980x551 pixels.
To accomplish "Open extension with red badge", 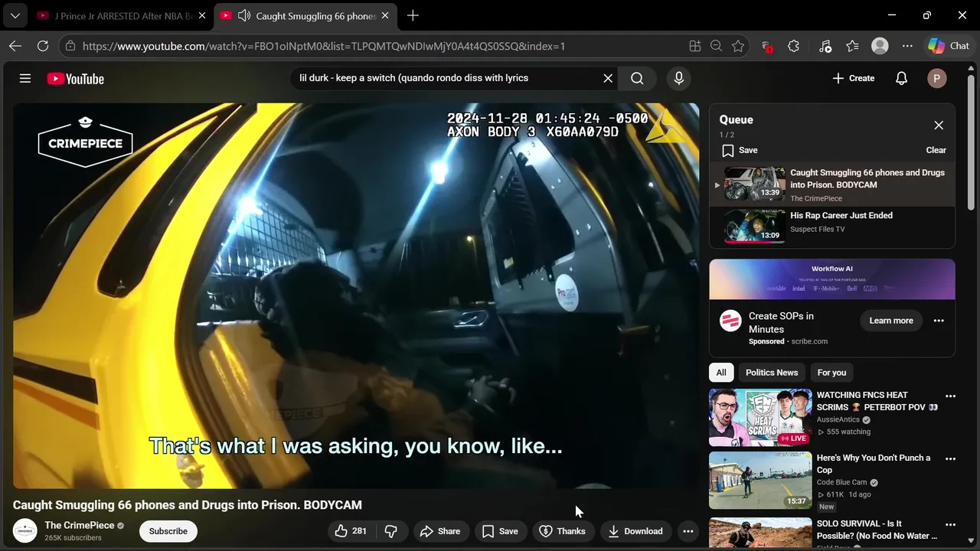I will [x=766, y=46].
